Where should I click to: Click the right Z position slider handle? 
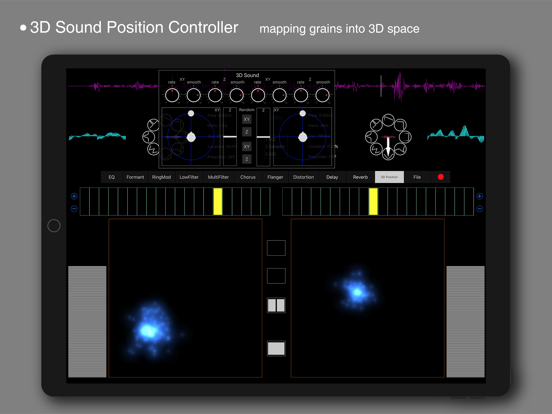point(263,137)
